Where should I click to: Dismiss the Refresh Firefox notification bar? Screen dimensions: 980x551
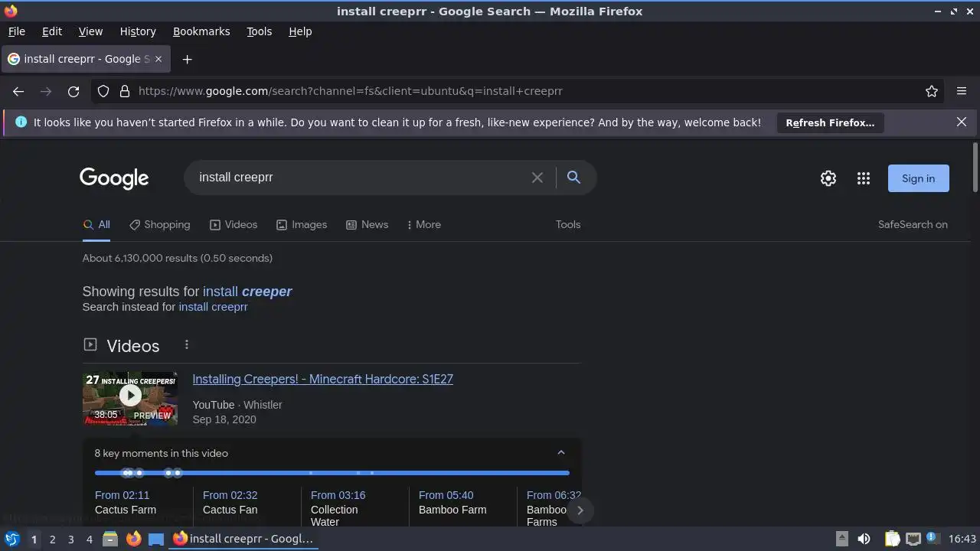(962, 122)
